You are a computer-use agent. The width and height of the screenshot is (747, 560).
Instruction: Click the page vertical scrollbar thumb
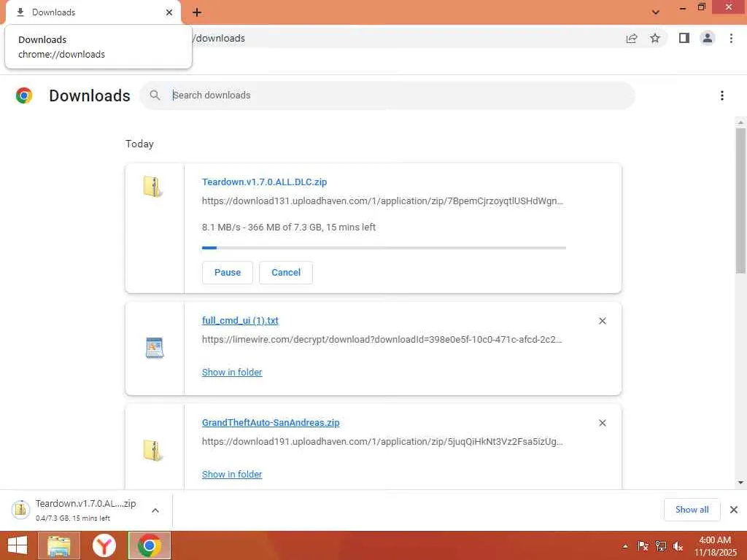pos(740,200)
